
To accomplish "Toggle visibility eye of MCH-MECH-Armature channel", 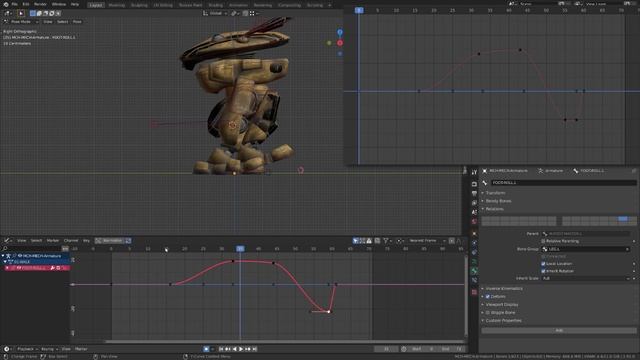I will point(20,256).
